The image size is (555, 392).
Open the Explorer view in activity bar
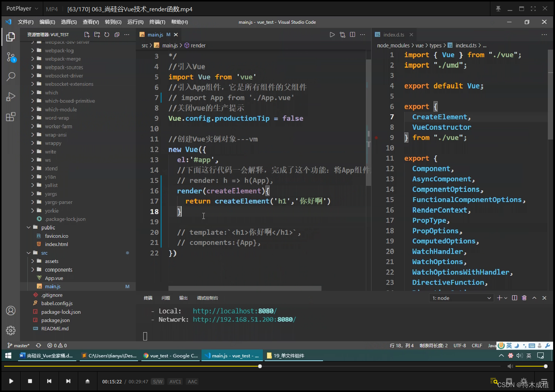[x=11, y=36]
